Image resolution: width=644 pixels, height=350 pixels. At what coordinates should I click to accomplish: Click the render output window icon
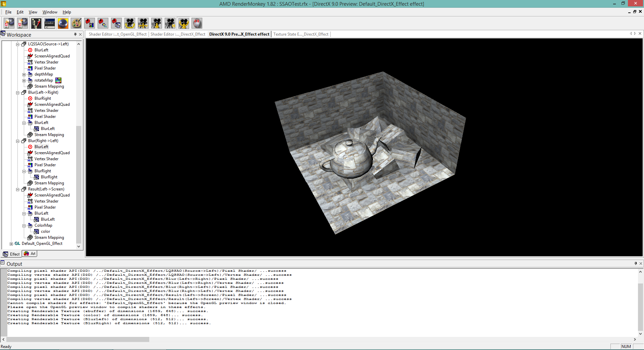[50, 23]
